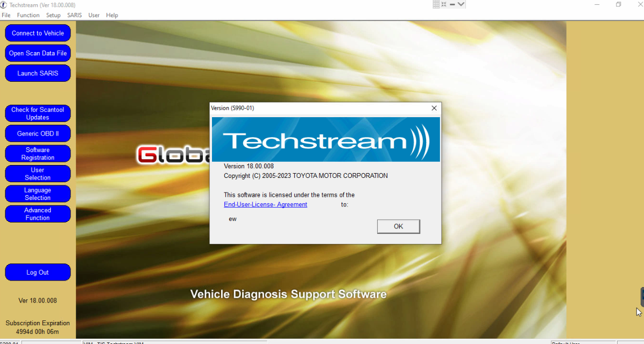The image size is (644, 344).
Task: Click Connect to Vehicle
Action: [x=38, y=33]
